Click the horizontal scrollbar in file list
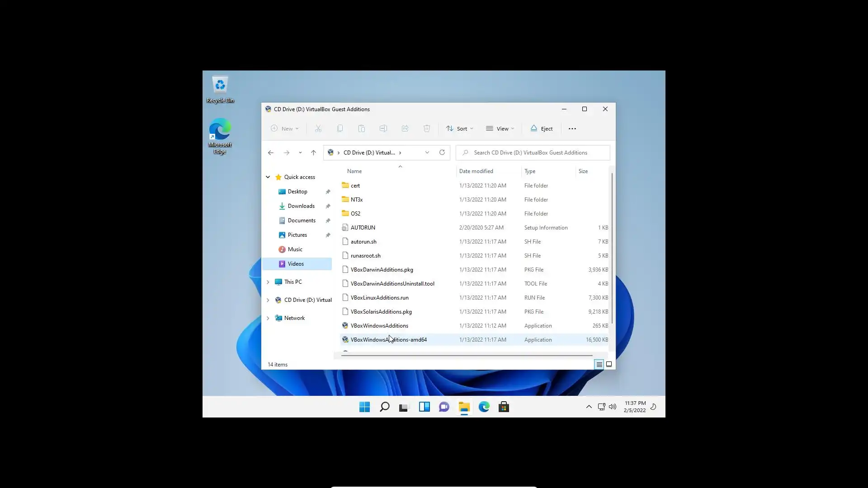This screenshot has width=868, height=488. click(x=466, y=356)
